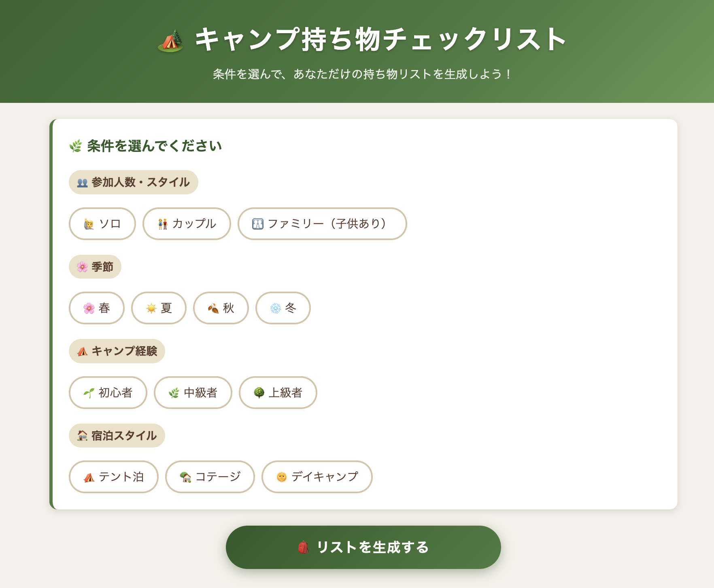Click the tent icon in the page header
The width and height of the screenshot is (714, 588).
click(x=170, y=41)
